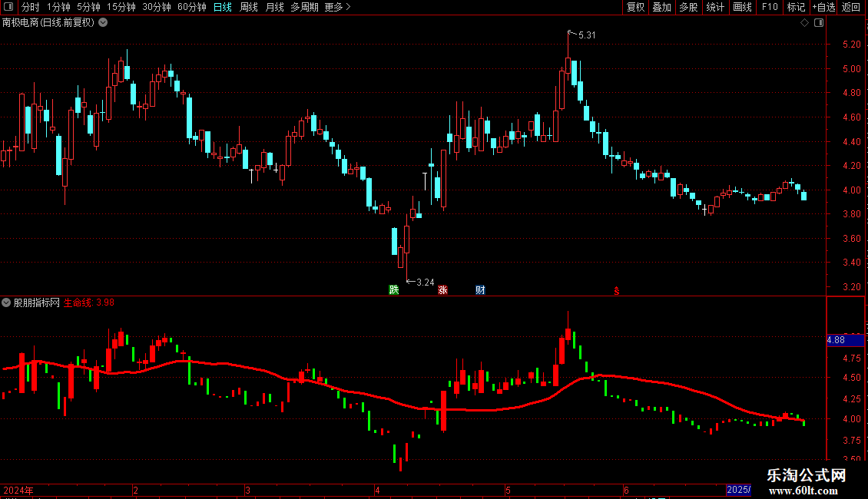
Task: Click the 财 financial marker icon
Action: pos(480,290)
